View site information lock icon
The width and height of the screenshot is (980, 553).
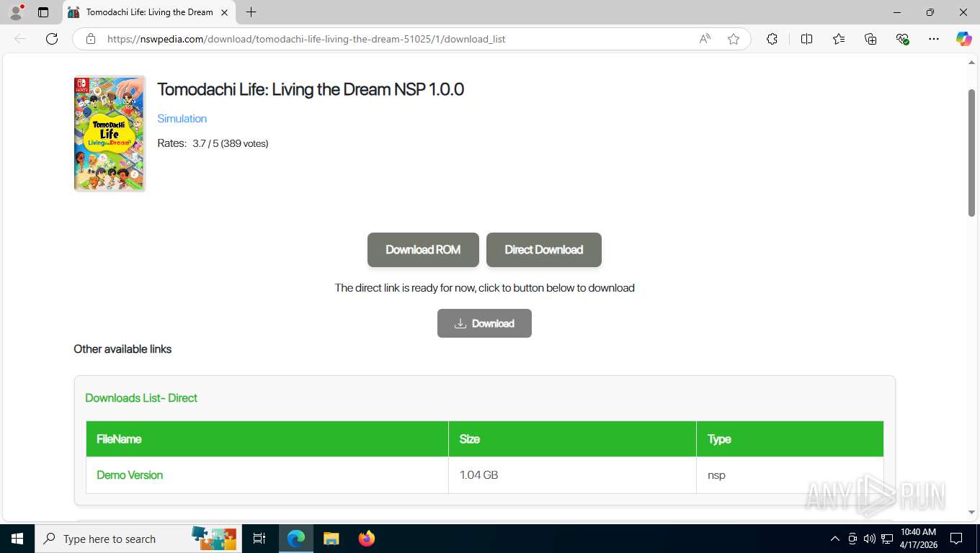coord(90,39)
